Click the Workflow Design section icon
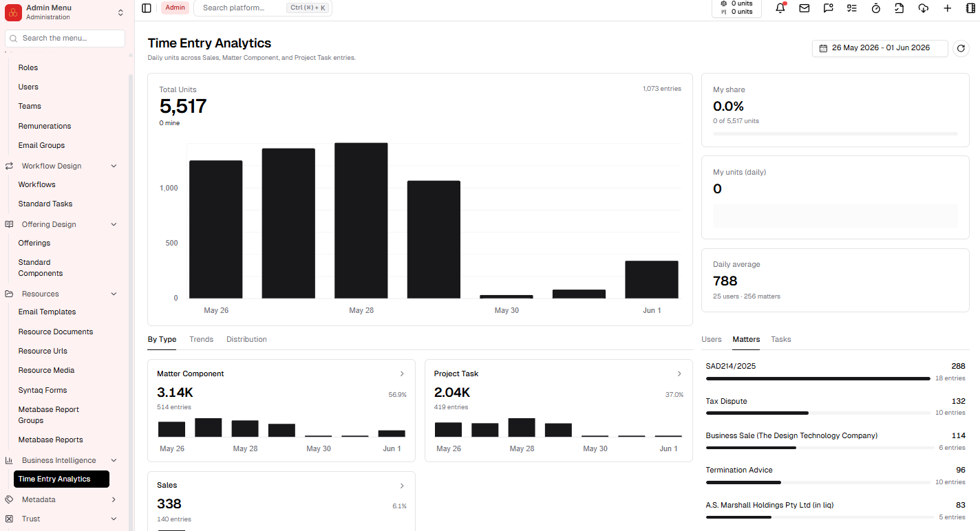 9,166
